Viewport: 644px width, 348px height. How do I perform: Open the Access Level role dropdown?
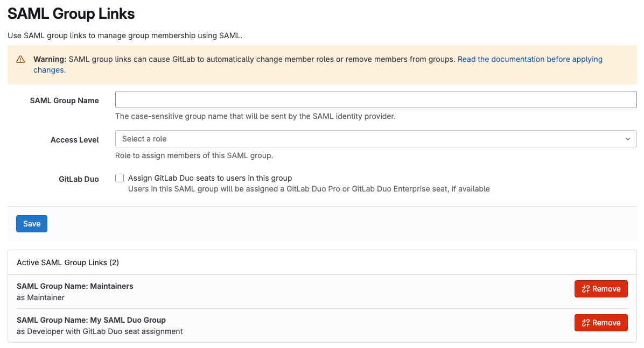click(x=375, y=139)
